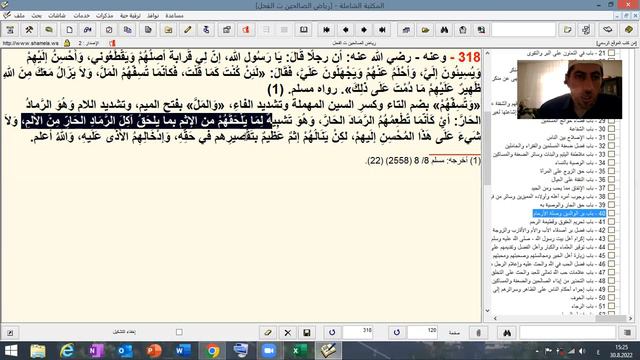Click the gold book icon at toolbar end

[x=629, y=30]
